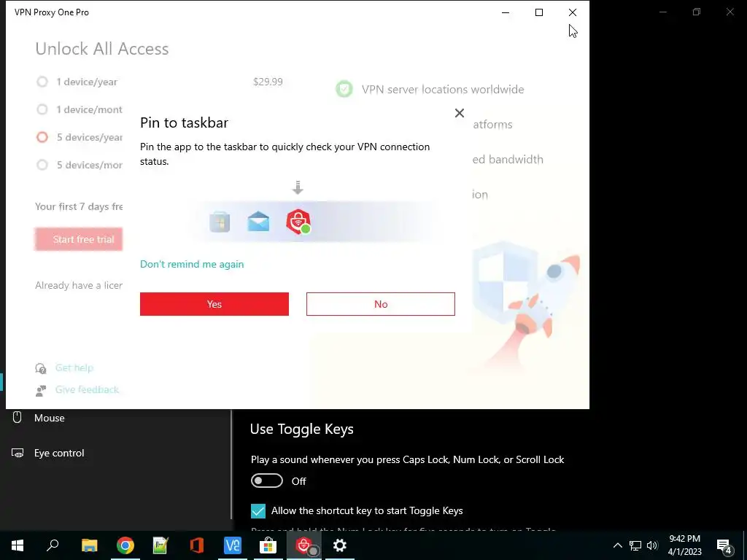The height and width of the screenshot is (560, 747).
Task: Open Microsoft Store from the taskbar
Action: pos(268,545)
